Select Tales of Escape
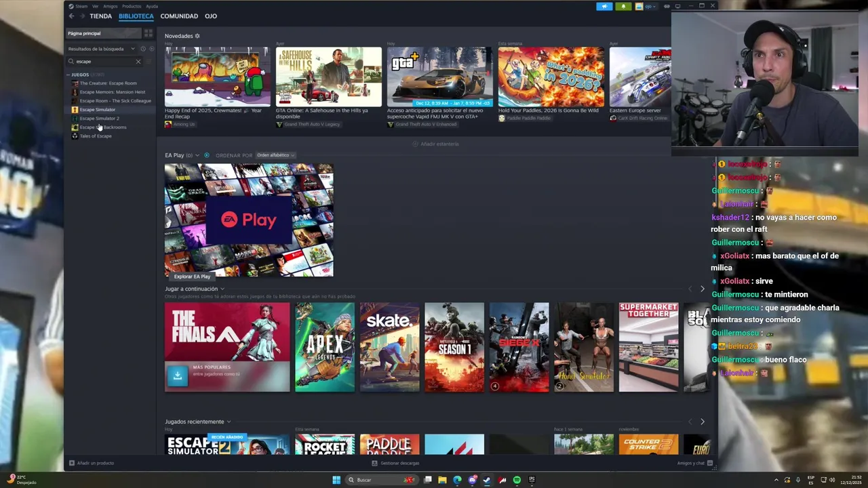 pyautogui.click(x=96, y=136)
